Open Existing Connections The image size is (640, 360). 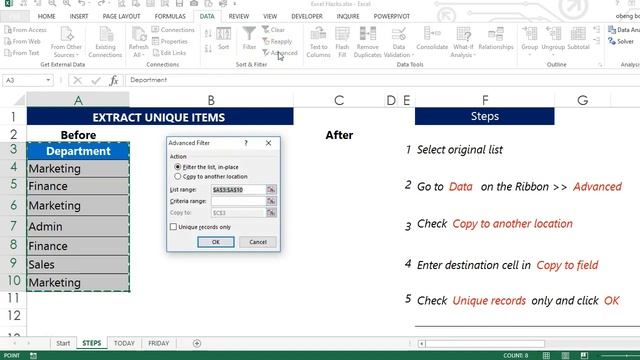[105, 42]
